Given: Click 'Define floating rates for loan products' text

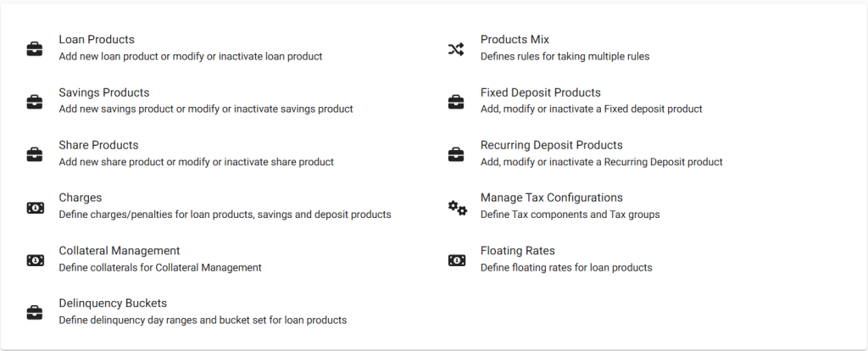Looking at the screenshot, I should tap(566, 267).
